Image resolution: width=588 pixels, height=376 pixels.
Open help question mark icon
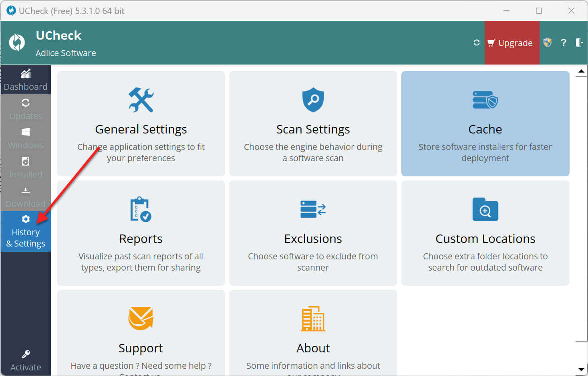[564, 42]
